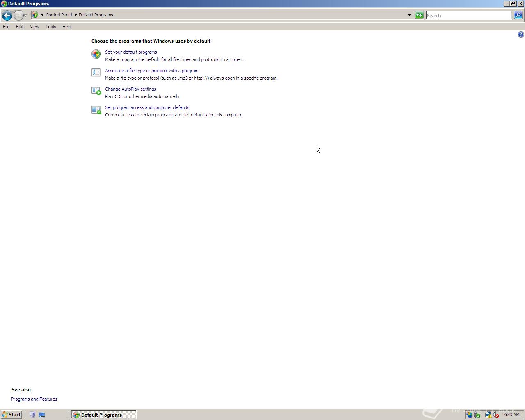This screenshot has width=525, height=420.
Task: Go back with the blue Back arrow
Action: 7,16
